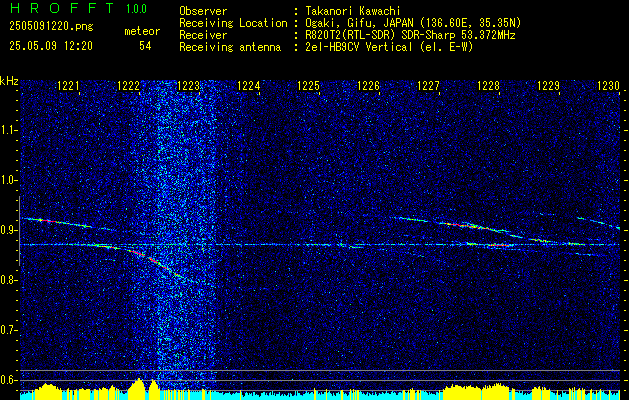This screenshot has width=629, height=400.
Task: Click the meteor count 54
Action: [x=145, y=46]
